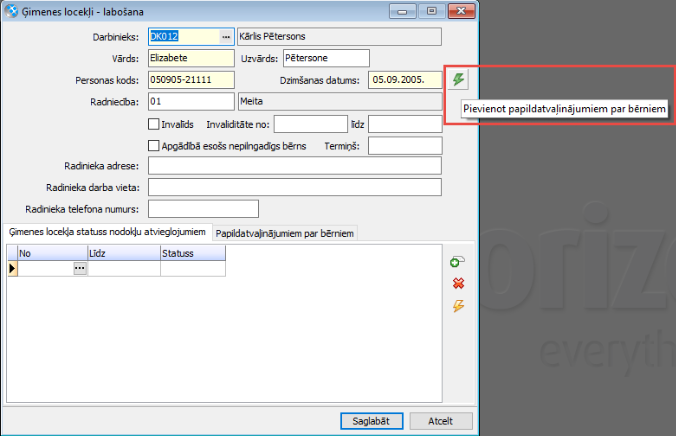Maximize the Ģimenes locekļi window
Screen dimensions: 676x436
click(432, 11)
